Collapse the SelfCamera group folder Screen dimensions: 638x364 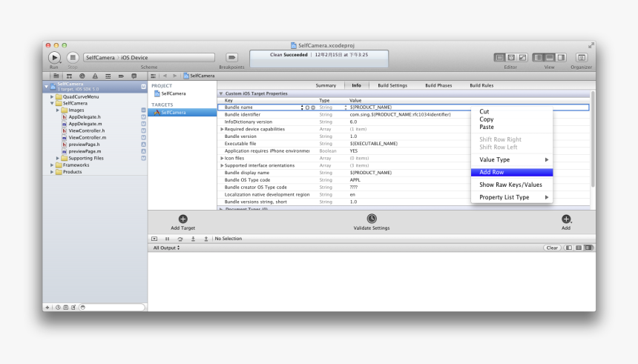coord(52,103)
